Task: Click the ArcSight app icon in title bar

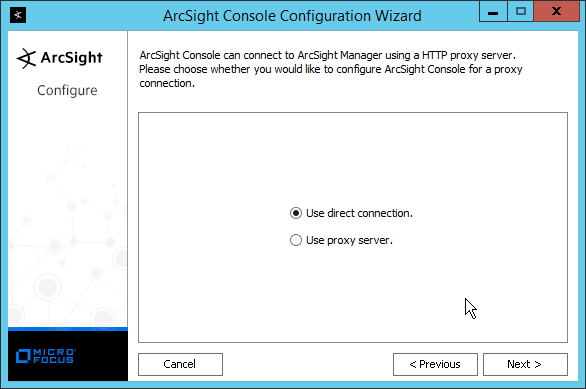Action: (x=18, y=15)
